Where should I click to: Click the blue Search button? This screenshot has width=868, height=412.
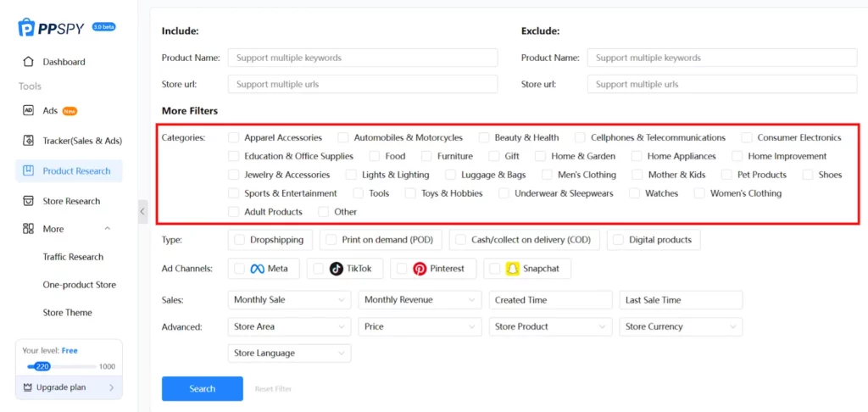202,388
